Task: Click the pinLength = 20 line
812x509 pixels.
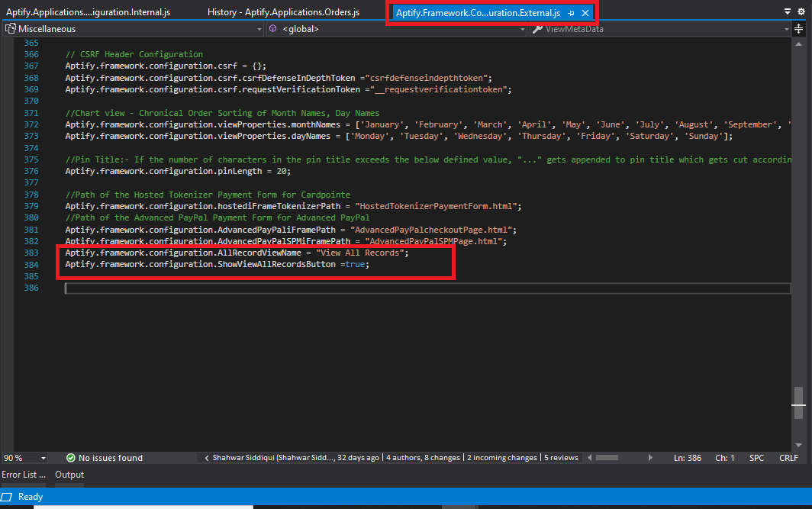Action: 178,171
